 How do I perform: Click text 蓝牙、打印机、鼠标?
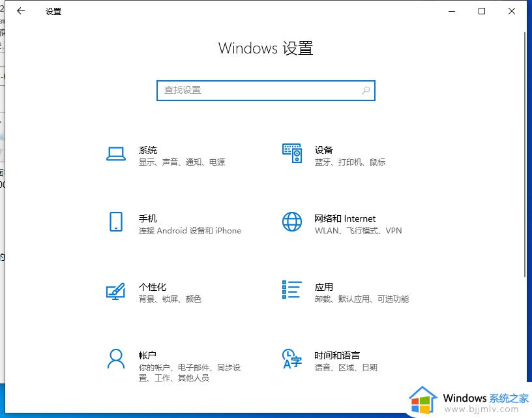(350, 162)
